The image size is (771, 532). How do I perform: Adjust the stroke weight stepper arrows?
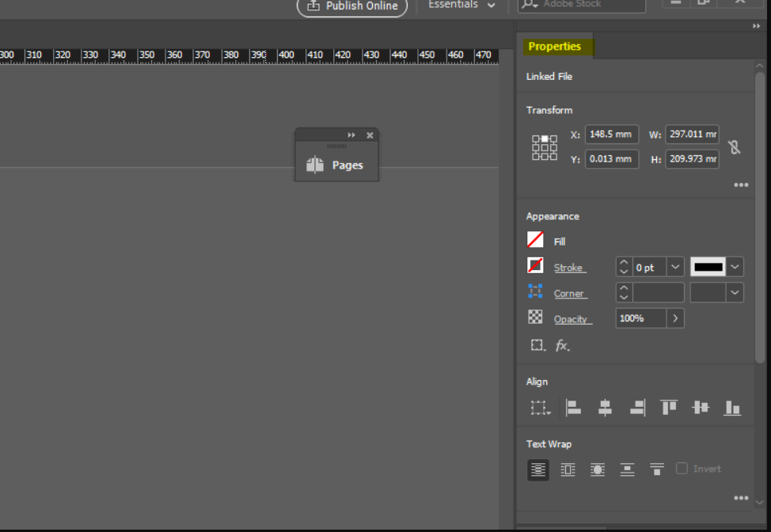[x=624, y=267]
